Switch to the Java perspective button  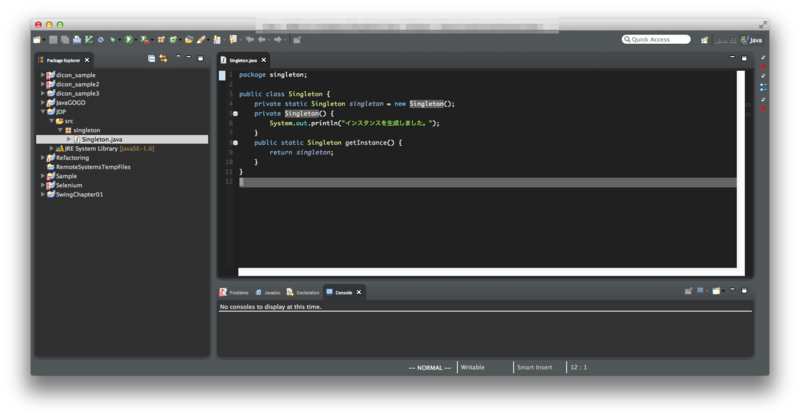pyautogui.click(x=752, y=40)
